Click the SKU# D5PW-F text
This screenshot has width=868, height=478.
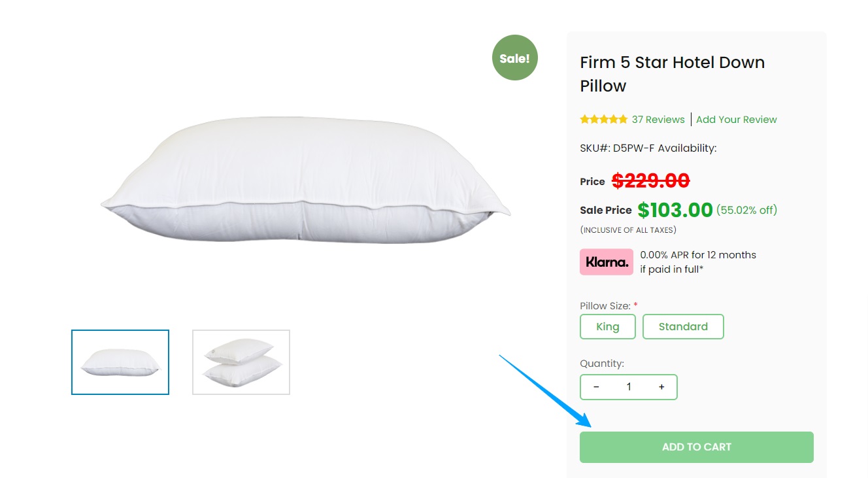[617, 148]
